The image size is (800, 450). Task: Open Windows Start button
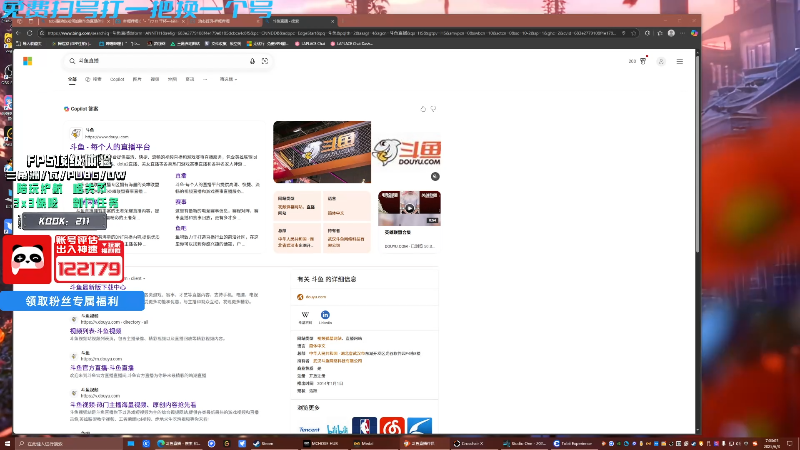tap(7, 443)
